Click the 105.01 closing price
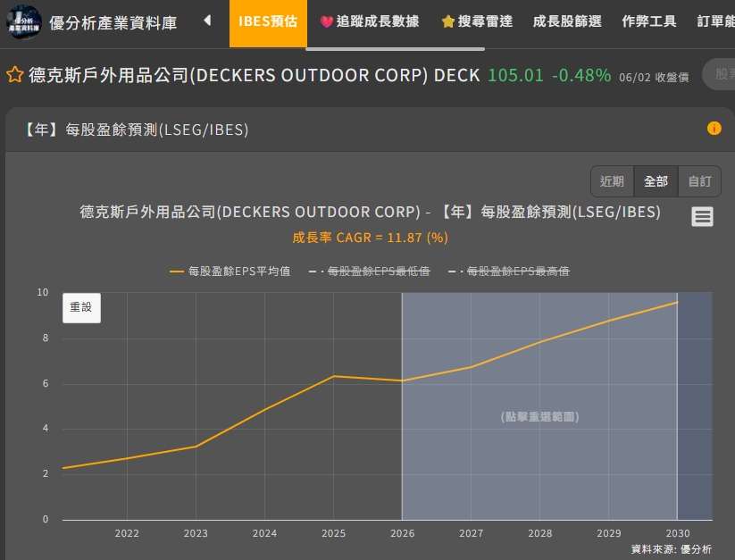Image resolution: width=735 pixels, height=560 pixels. [x=515, y=75]
